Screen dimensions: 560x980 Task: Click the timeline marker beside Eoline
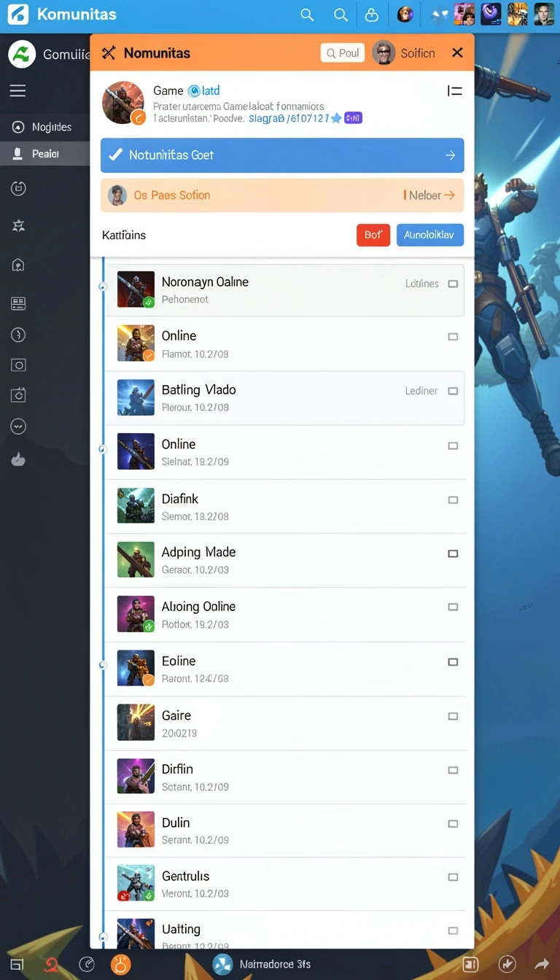click(x=102, y=664)
